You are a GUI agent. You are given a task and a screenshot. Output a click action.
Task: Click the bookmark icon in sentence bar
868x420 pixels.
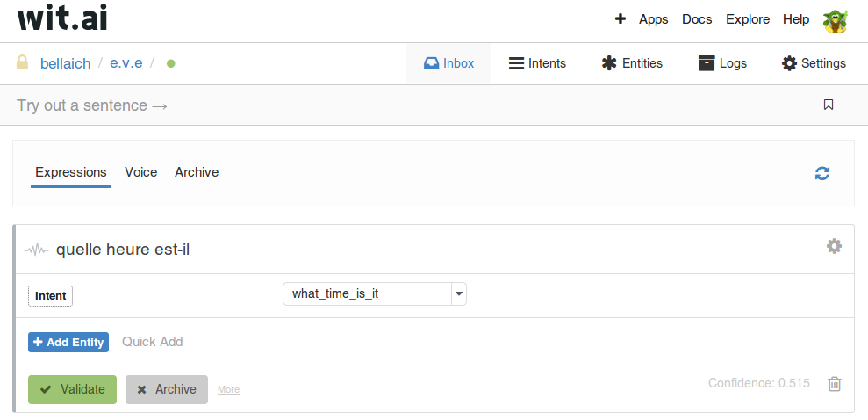(829, 105)
